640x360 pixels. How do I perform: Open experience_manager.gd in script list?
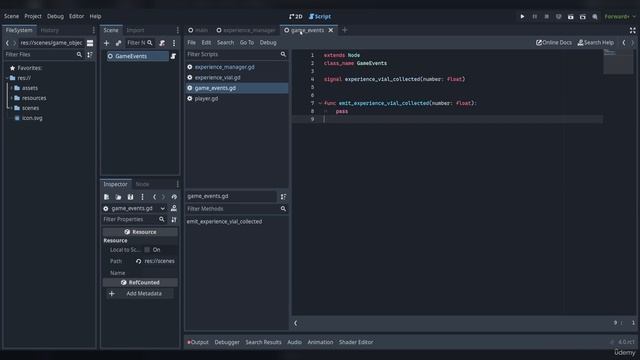224,67
